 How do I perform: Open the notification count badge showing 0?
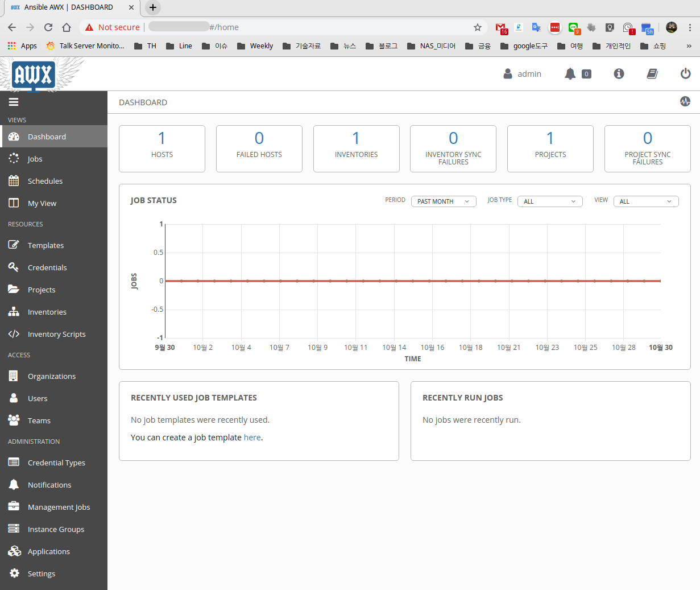point(586,74)
